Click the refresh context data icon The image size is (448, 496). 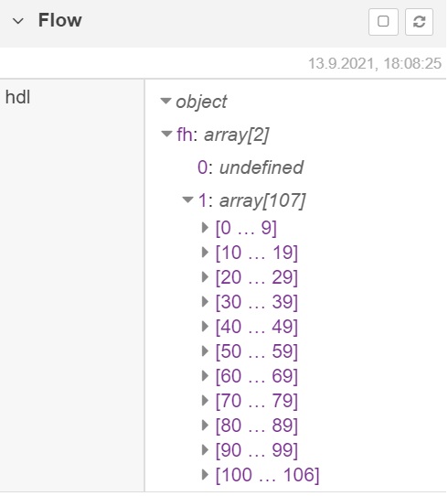[419, 22]
